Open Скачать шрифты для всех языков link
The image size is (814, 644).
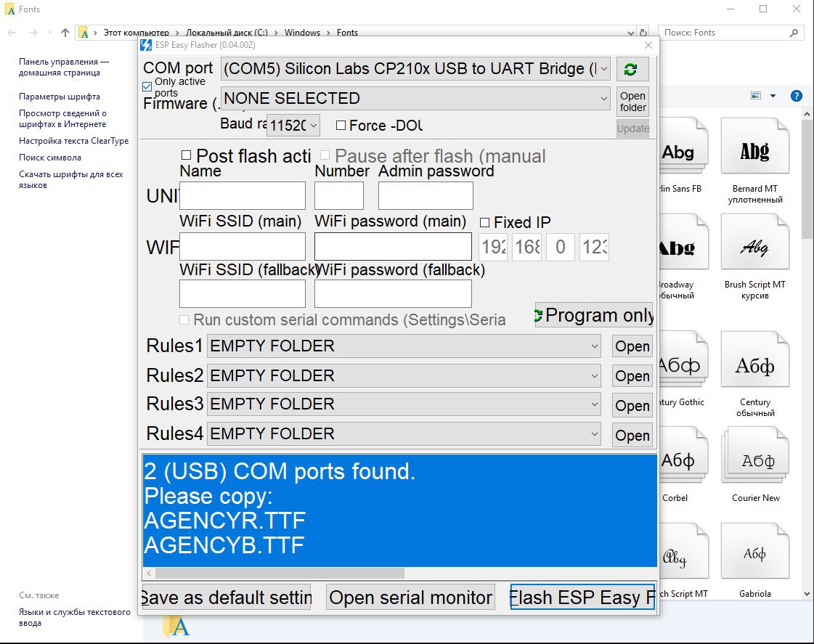click(x=70, y=179)
